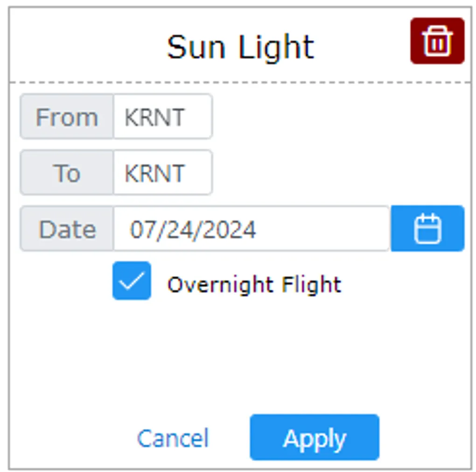476x472 pixels.
Task: Uncheck the Overnight Flight checkbox
Action: 132,281
